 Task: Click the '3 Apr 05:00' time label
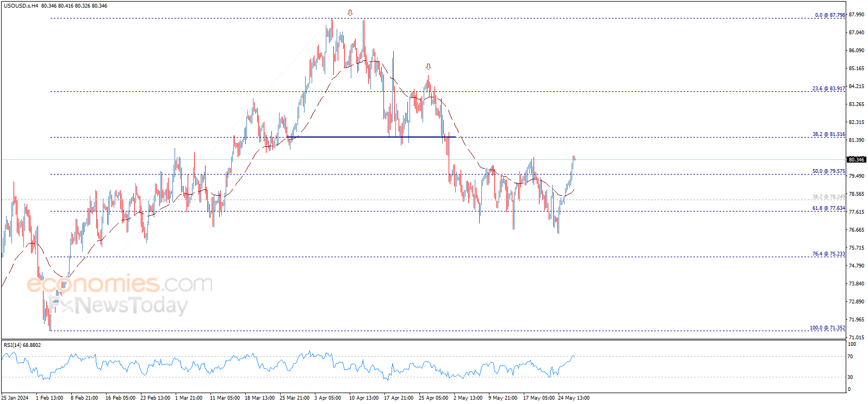coord(328,398)
